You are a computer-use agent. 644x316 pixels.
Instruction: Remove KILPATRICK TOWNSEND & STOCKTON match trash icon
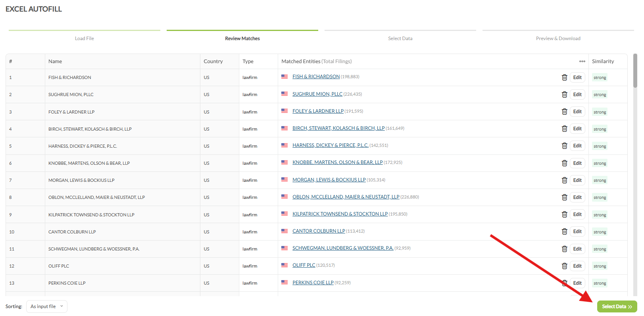pos(564,214)
